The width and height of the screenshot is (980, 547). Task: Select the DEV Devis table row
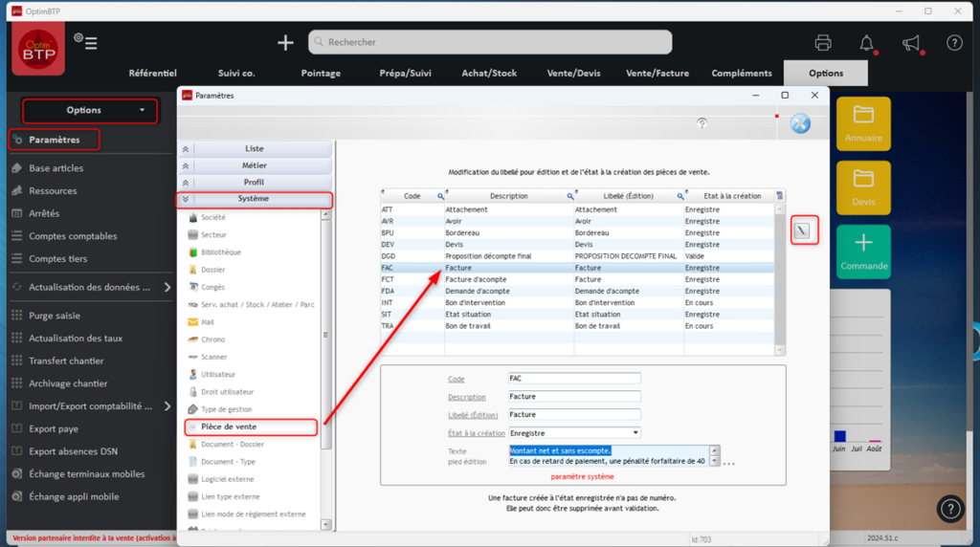pyautogui.click(x=574, y=245)
